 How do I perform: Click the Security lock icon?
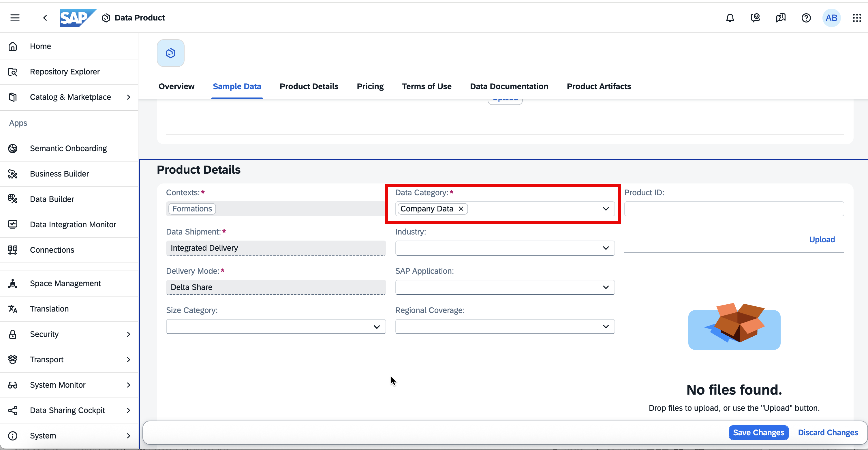[x=13, y=334]
